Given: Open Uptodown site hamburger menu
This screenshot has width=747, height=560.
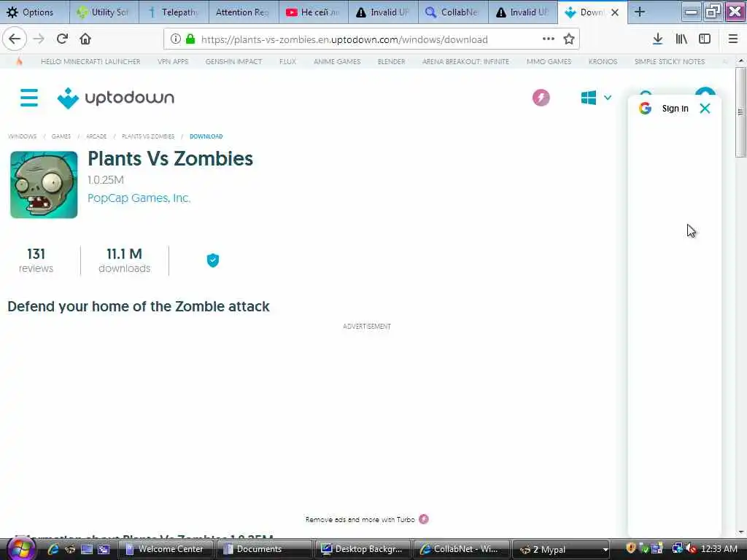Looking at the screenshot, I should tap(29, 98).
